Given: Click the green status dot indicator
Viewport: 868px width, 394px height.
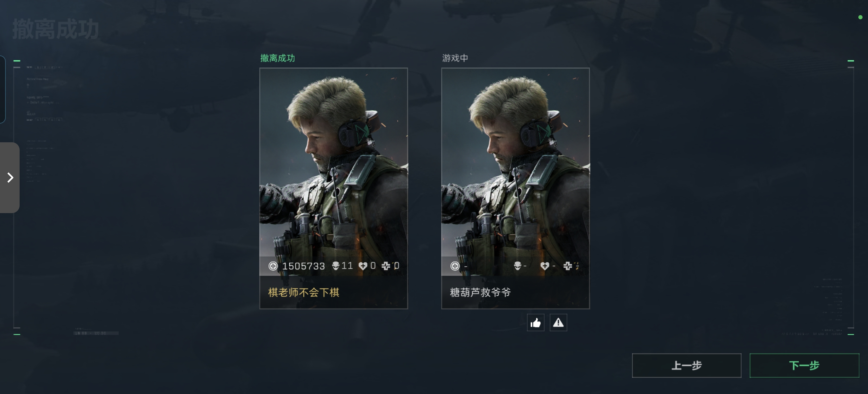Looking at the screenshot, I should point(860,17).
